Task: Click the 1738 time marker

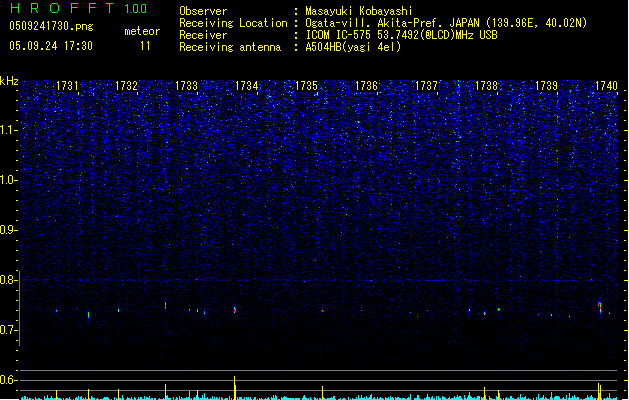Action: 486,86
